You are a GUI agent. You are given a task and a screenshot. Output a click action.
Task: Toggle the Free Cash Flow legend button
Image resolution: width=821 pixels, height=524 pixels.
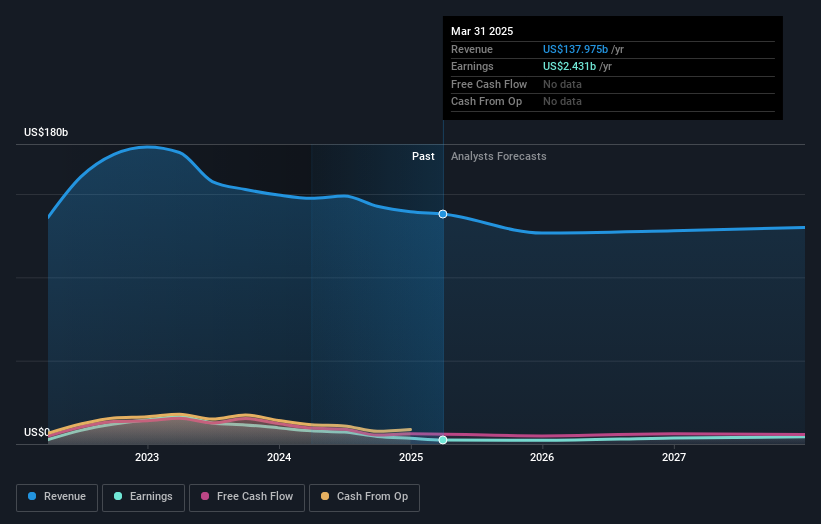[x=247, y=497]
